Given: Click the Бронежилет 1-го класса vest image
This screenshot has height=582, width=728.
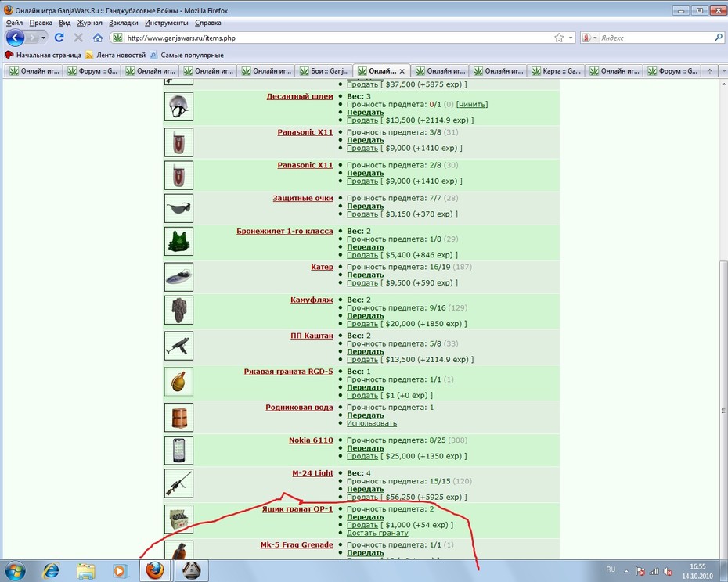Looking at the screenshot, I should tap(178, 241).
